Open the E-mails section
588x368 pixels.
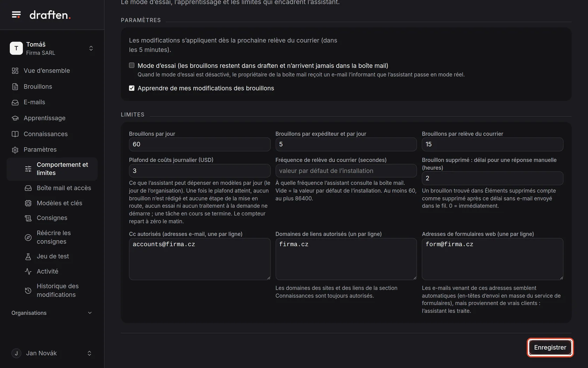(52, 102)
